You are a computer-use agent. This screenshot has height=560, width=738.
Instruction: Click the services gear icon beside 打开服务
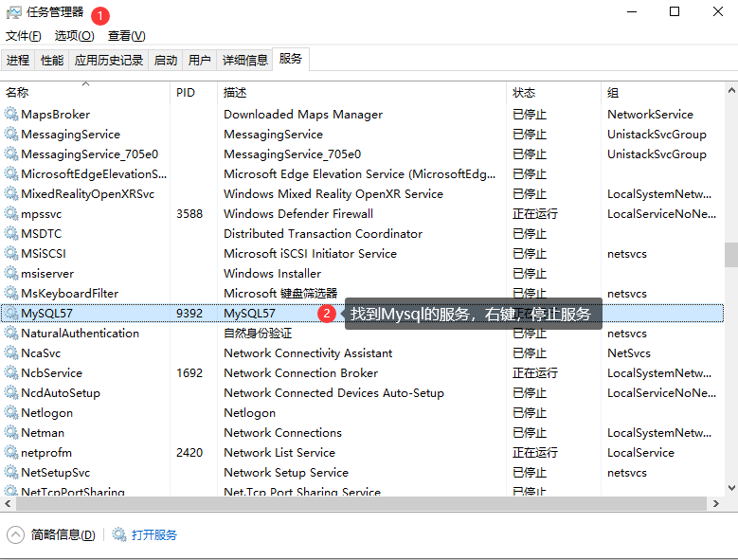point(119,534)
